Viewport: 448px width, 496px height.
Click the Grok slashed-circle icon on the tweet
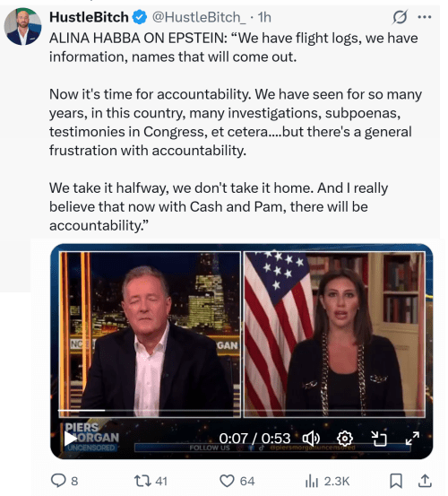(x=400, y=17)
